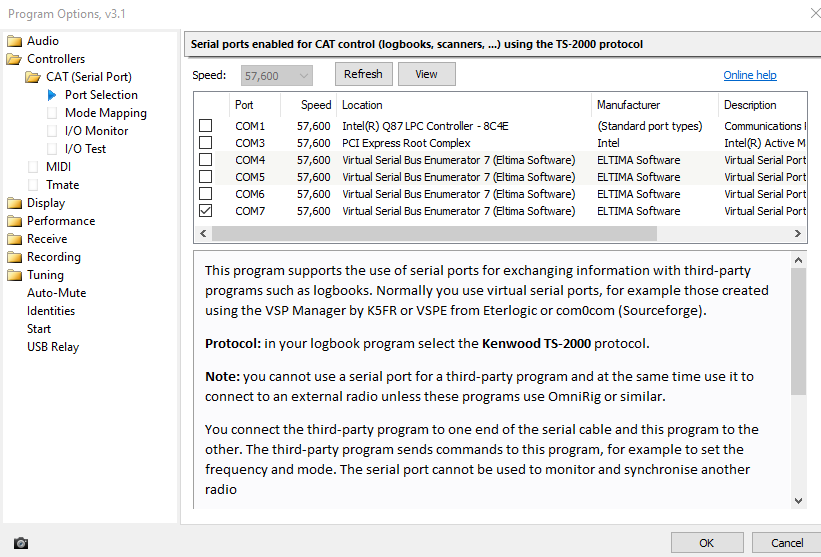821x557 pixels.
Task: Click the port list horizontal scrollbar
Action: coord(434,233)
